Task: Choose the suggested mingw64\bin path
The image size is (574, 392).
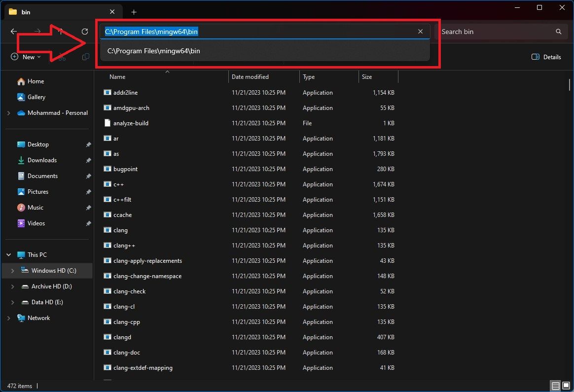Action: (265, 51)
